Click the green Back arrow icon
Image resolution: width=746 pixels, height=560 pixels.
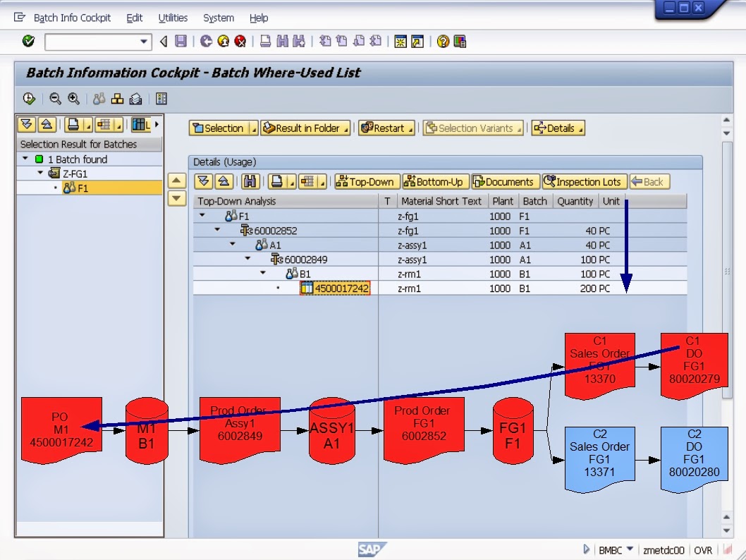click(206, 42)
